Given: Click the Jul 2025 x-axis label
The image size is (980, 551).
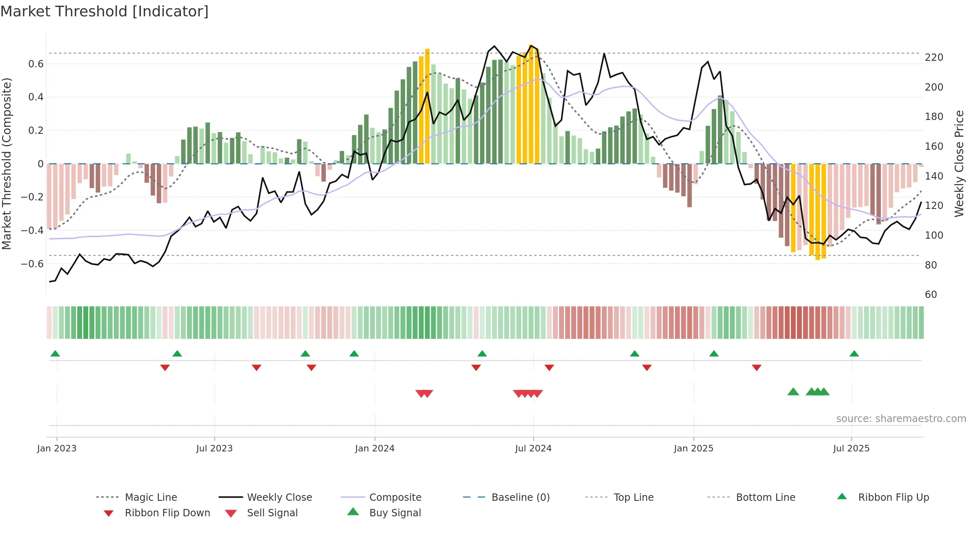Looking at the screenshot, I should pos(851,449).
